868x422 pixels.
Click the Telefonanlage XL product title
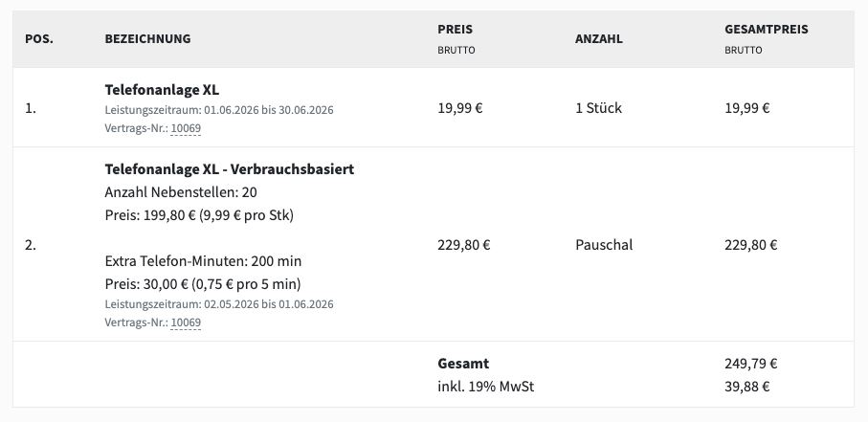(x=162, y=90)
